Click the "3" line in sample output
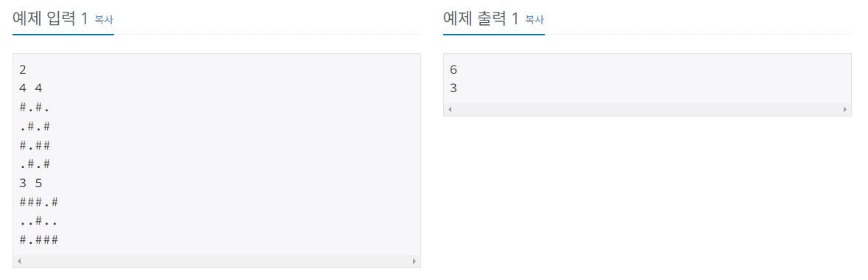The image size is (868, 280). click(454, 88)
